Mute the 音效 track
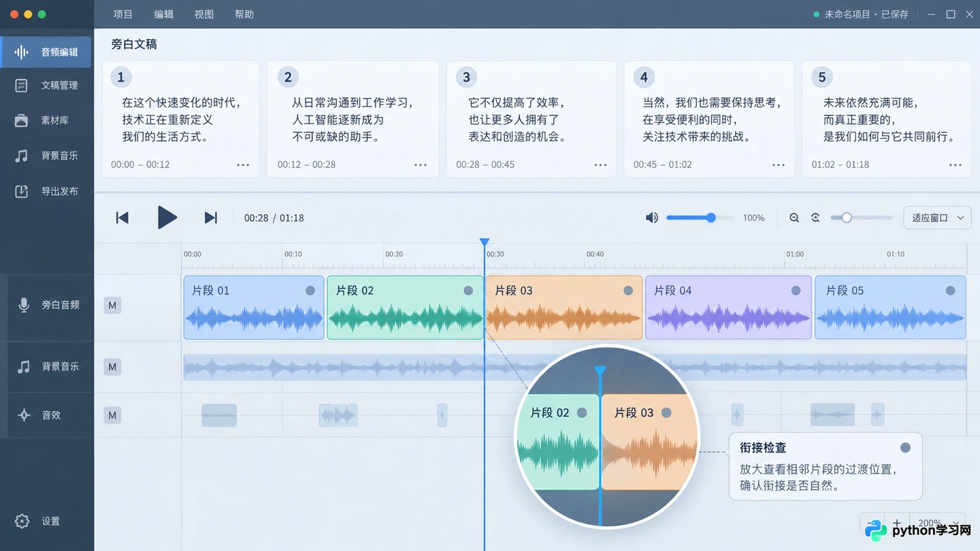980x551 pixels. click(x=112, y=415)
